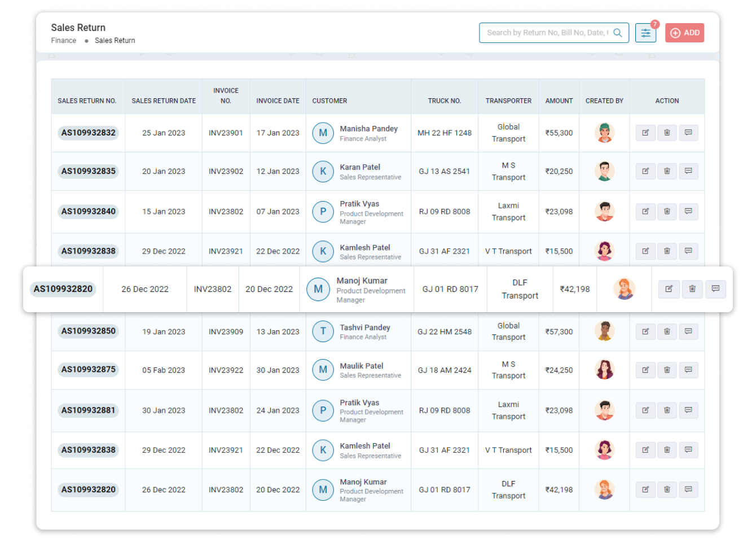Open comments on Karan Patel's return
The image size is (756, 542).
coord(688,171)
